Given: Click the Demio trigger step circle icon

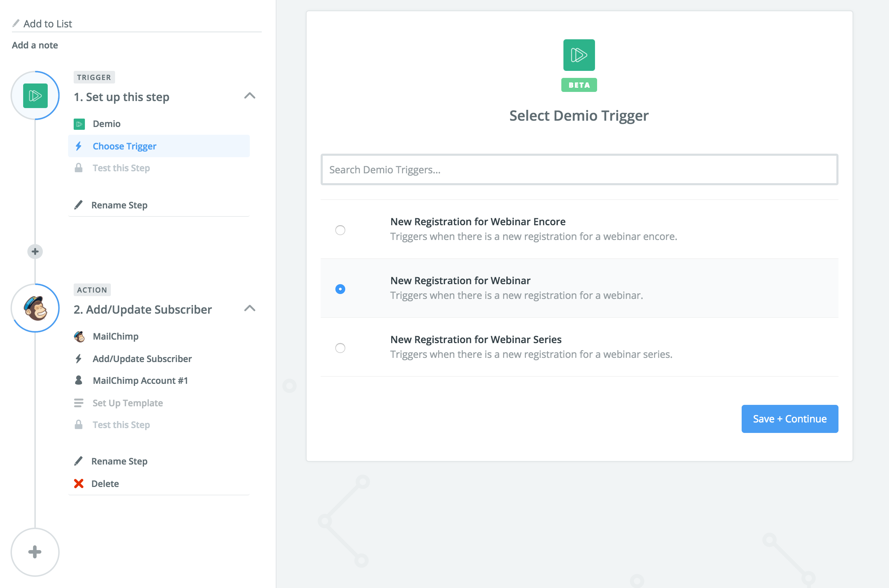Looking at the screenshot, I should tap(35, 96).
